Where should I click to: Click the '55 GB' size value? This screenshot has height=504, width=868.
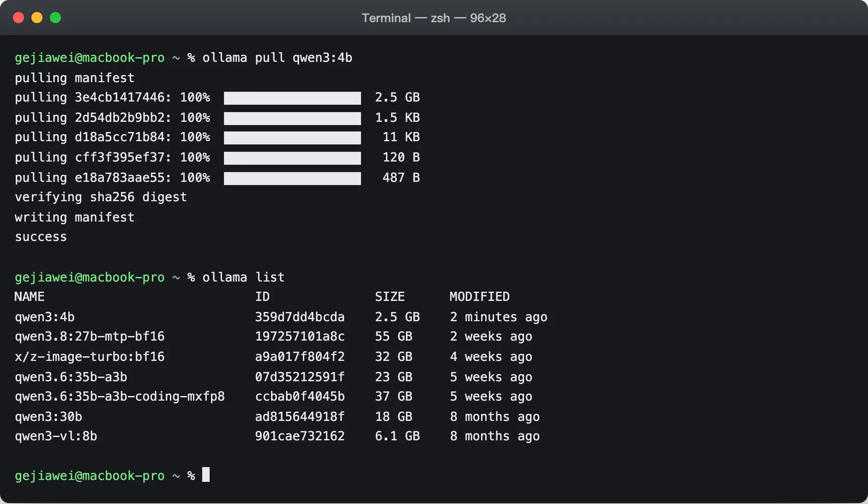393,336
